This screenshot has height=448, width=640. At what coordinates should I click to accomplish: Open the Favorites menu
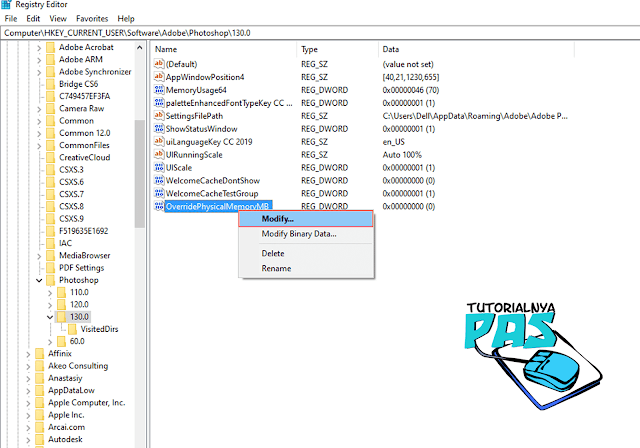[x=92, y=19]
